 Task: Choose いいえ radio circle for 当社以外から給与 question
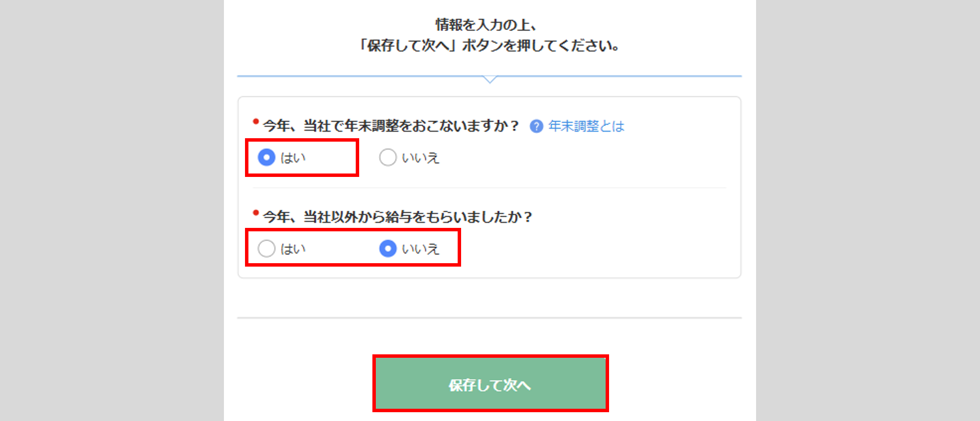coord(388,248)
